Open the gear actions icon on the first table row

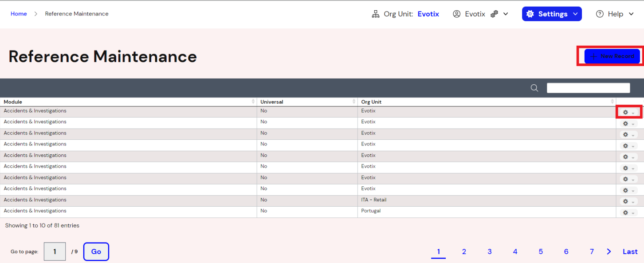point(627,112)
